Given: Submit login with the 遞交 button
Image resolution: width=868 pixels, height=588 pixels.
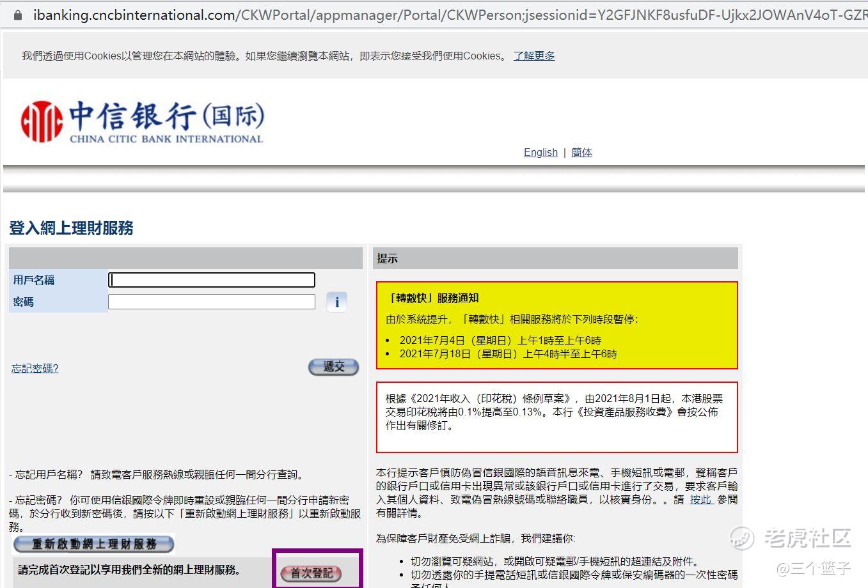Looking at the screenshot, I should (333, 367).
